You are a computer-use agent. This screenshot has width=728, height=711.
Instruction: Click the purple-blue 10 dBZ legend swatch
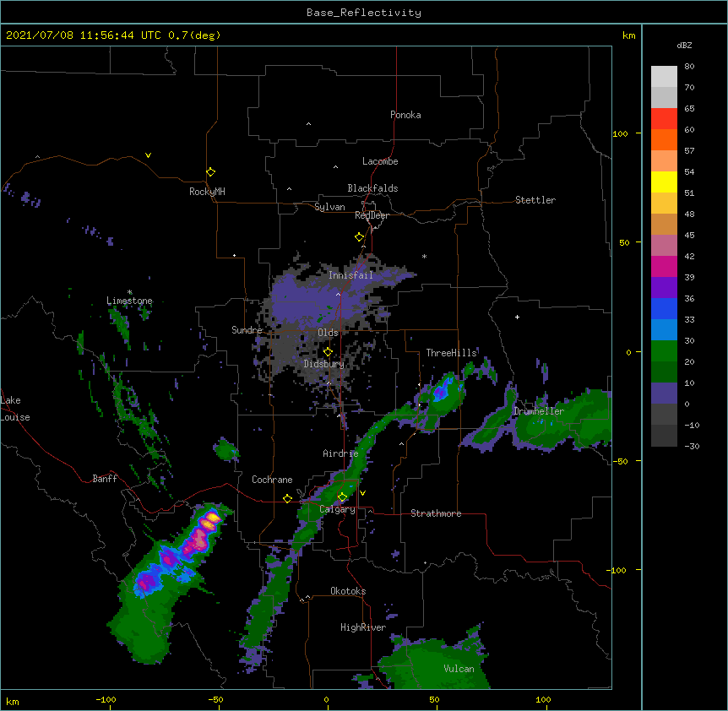pyautogui.click(x=664, y=393)
